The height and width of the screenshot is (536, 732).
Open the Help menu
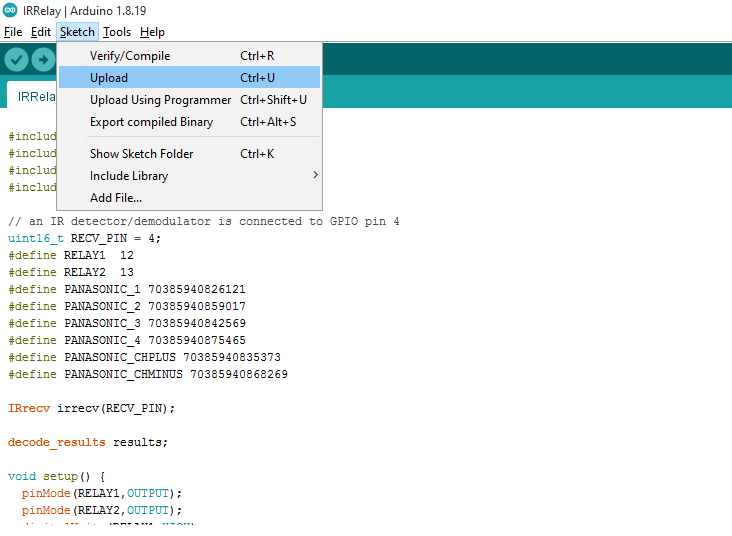[152, 32]
